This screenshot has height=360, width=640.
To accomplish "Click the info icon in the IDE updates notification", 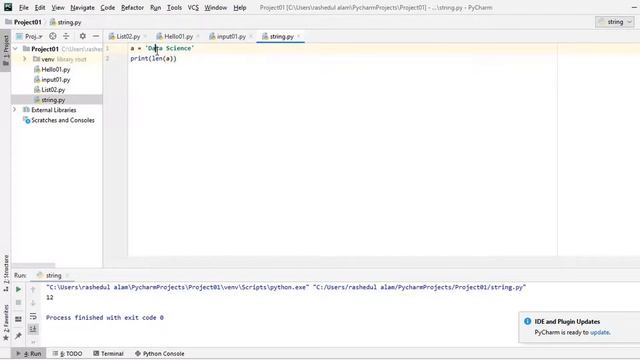I will [527, 321].
